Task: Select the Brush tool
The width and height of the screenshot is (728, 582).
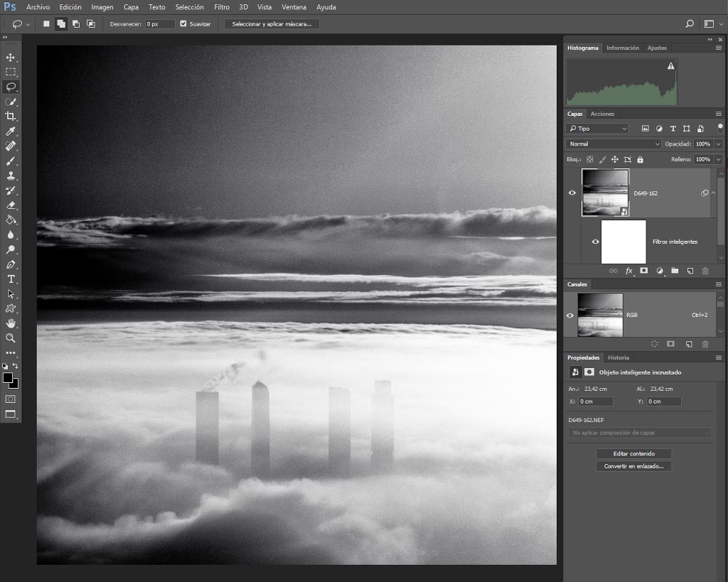Action: pyautogui.click(x=10, y=161)
